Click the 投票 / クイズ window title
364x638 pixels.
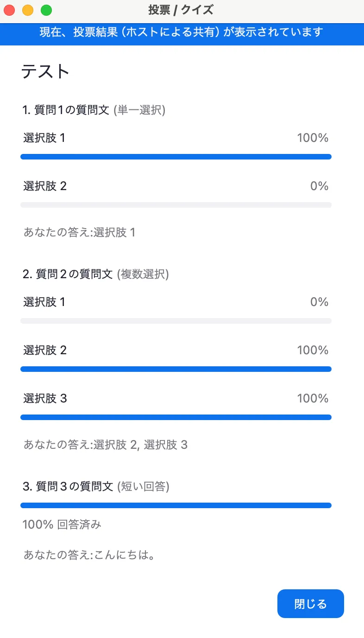click(x=182, y=10)
